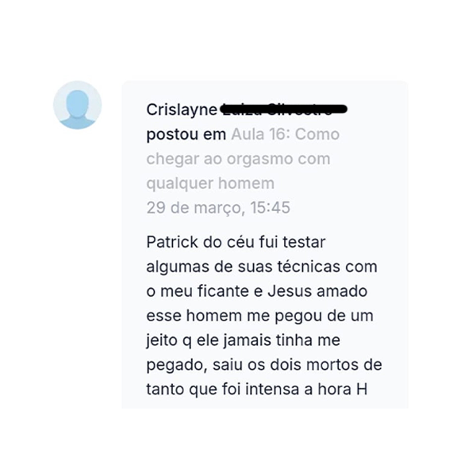The image size is (476, 476).
Task: Click the 'postou em' label
Action: coord(186,135)
